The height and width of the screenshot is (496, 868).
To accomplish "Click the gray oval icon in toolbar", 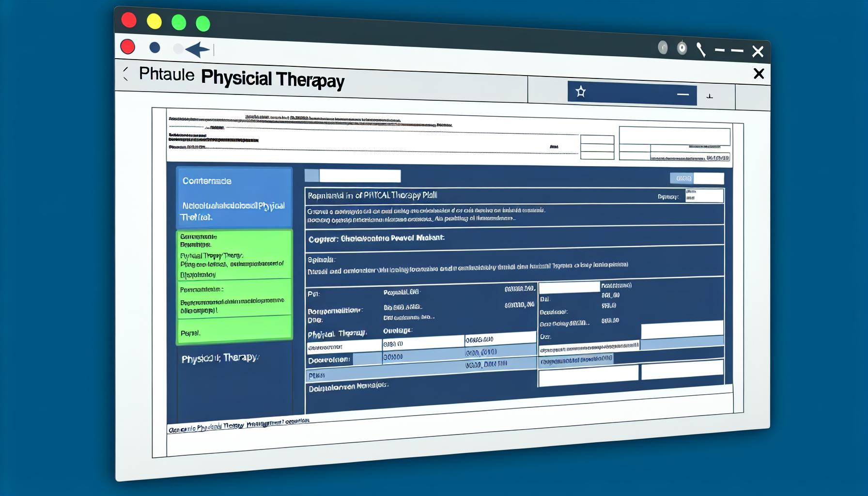I will (663, 47).
